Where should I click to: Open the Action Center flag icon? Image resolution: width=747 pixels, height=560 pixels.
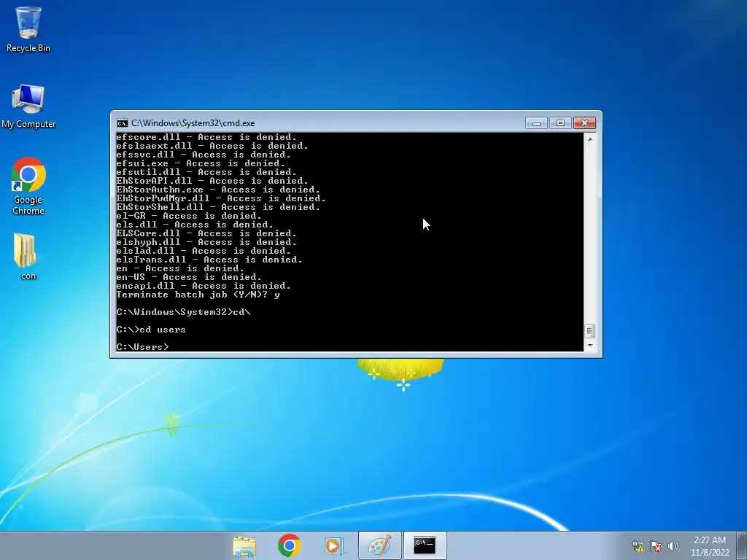(656, 545)
